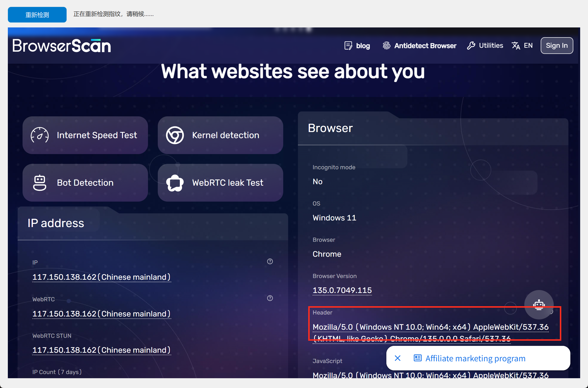
Task: Click the 重新检测 re-detect button
Action: click(x=37, y=15)
